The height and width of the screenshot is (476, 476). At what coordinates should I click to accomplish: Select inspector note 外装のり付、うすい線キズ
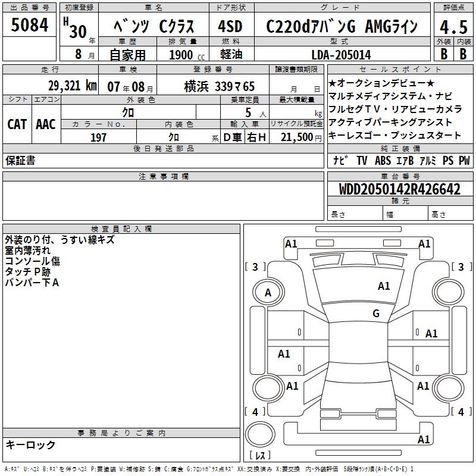click(x=60, y=240)
